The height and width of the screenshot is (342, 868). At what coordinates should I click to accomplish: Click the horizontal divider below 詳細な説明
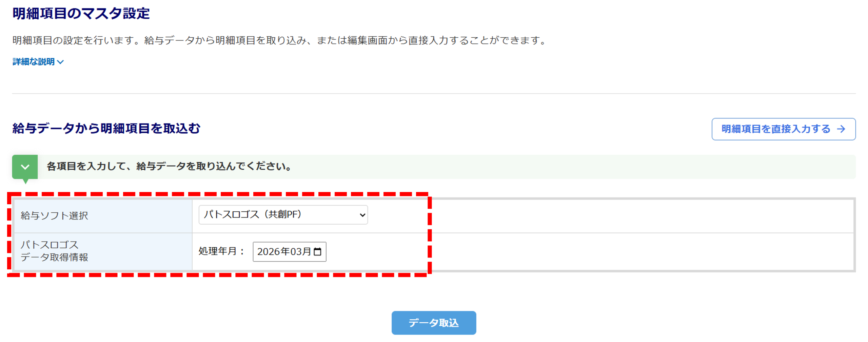[x=433, y=94]
